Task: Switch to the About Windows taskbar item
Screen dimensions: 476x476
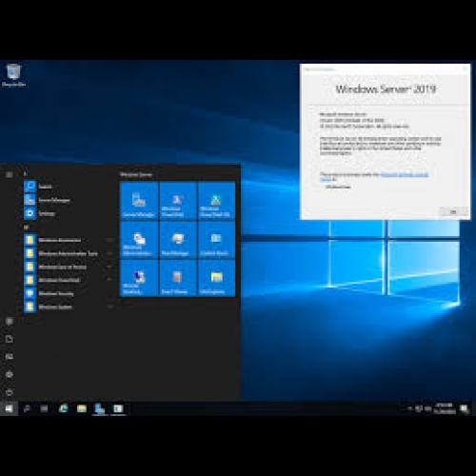Action: [x=118, y=408]
